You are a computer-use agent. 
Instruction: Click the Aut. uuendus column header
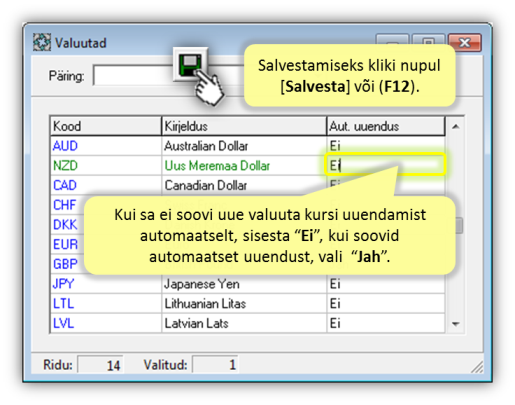coord(386,126)
